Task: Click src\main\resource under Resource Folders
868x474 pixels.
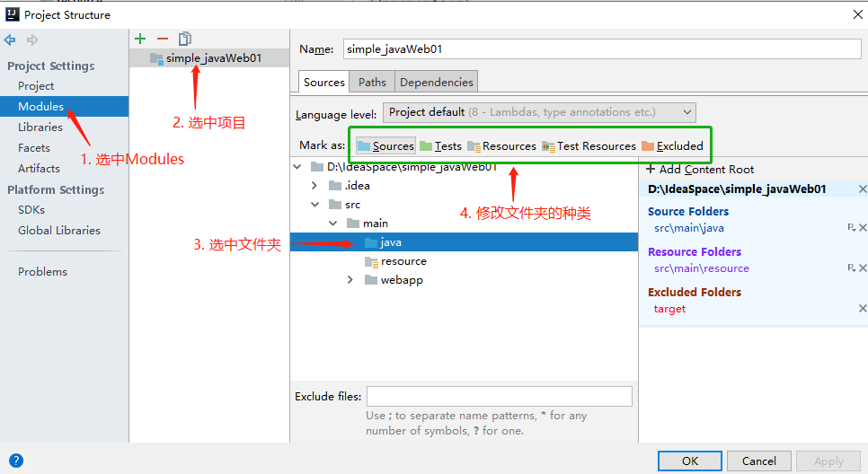Action: tap(702, 268)
